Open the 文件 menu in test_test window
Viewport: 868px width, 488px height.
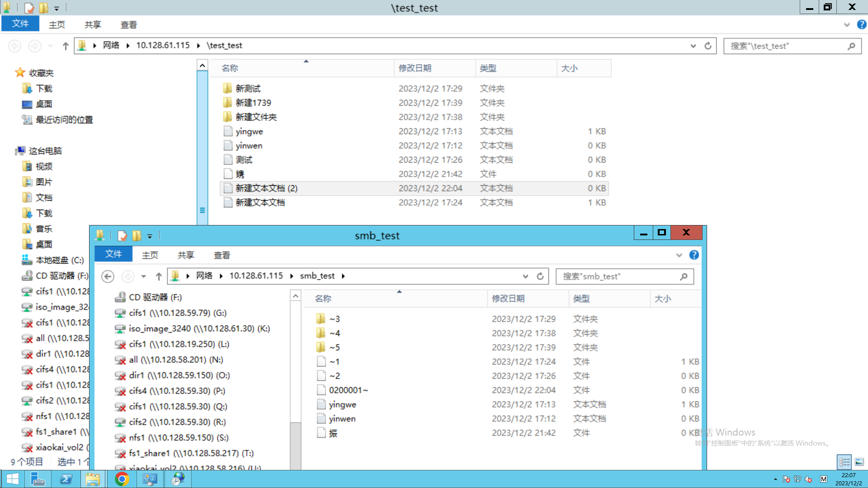[x=20, y=24]
